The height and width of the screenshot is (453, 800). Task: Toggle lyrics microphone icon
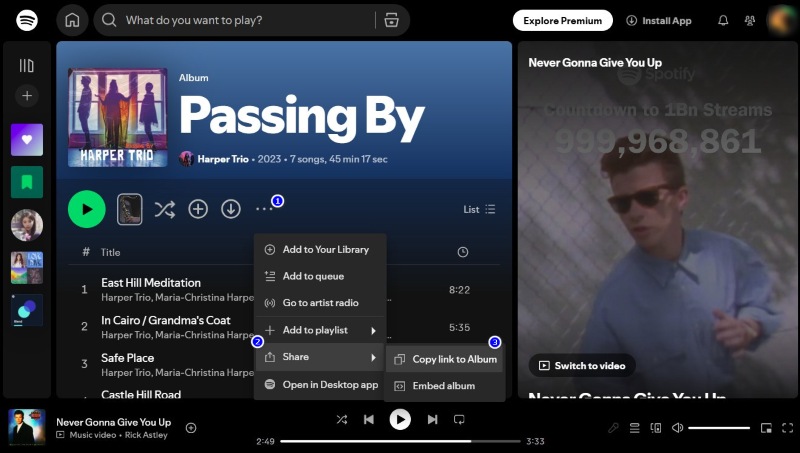tap(613, 428)
